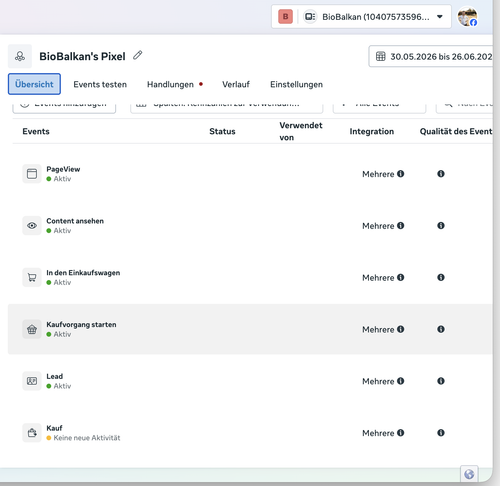The width and height of the screenshot is (500, 486).
Task: Click Mehrere in the PageView row
Action: (378, 174)
